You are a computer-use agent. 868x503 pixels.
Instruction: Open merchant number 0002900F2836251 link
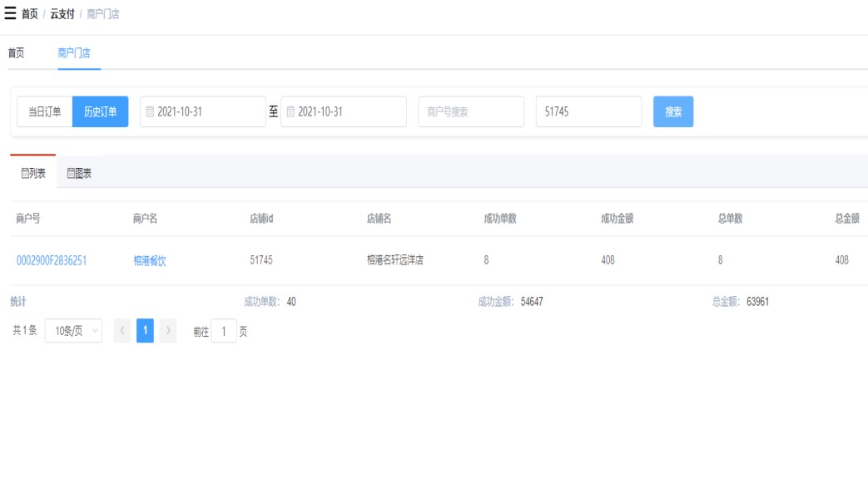click(x=52, y=260)
